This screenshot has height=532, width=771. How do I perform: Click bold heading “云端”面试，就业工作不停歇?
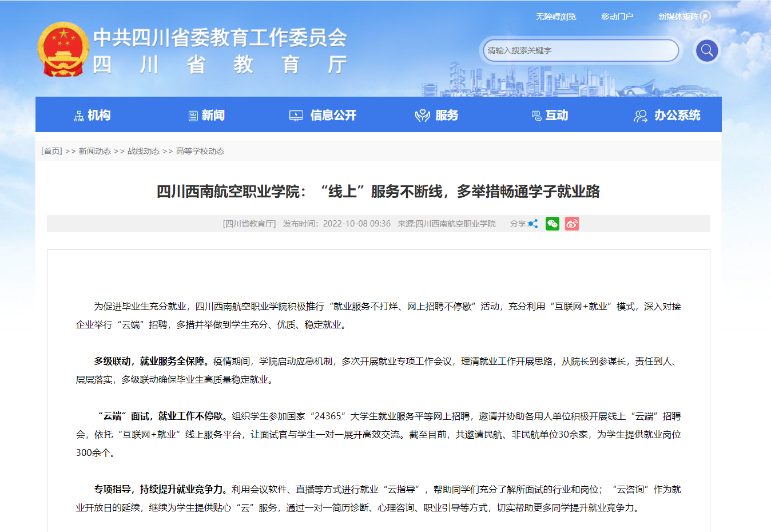162,416
